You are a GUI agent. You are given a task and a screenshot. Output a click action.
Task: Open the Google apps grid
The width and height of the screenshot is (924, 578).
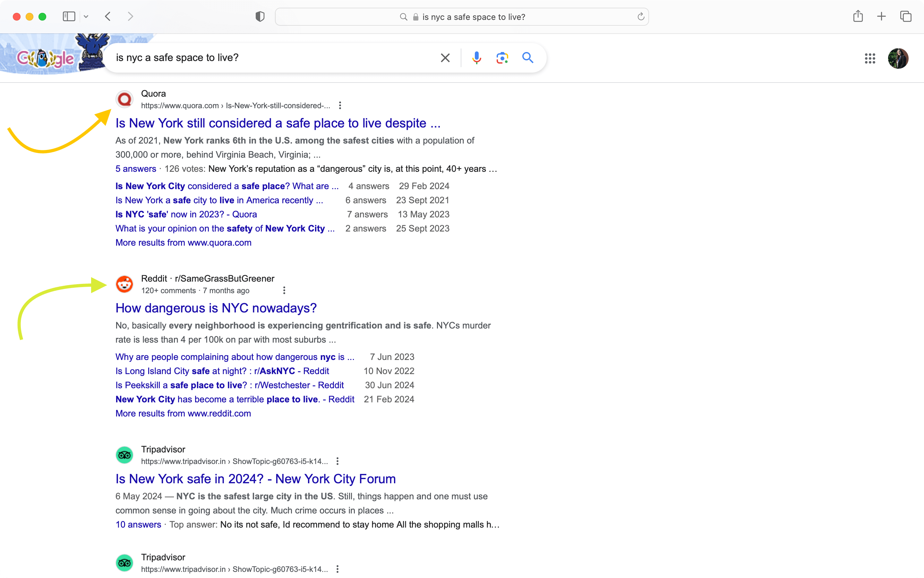pyautogui.click(x=870, y=58)
